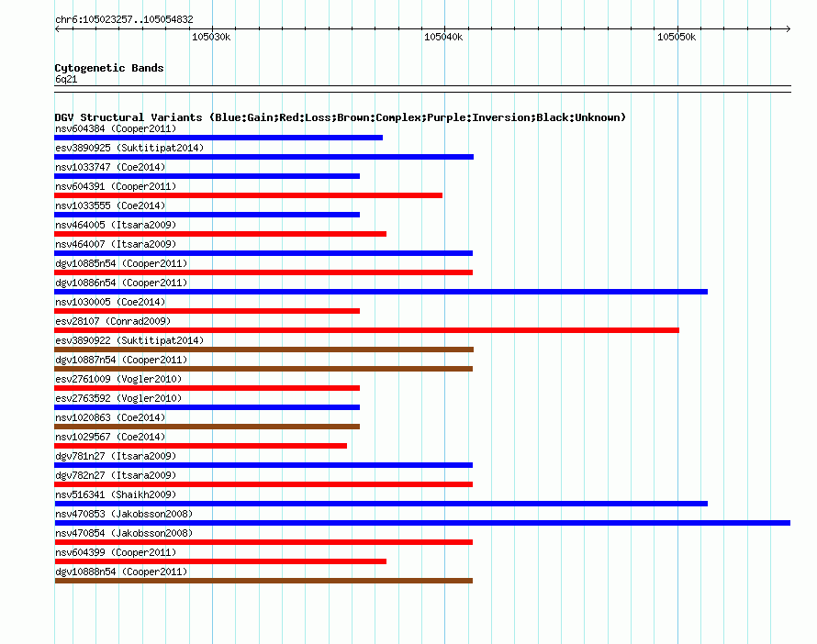The width and height of the screenshot is (817, 644).
Task: Select the blue bar under esv3890925
Action: [x=264, y=157]
